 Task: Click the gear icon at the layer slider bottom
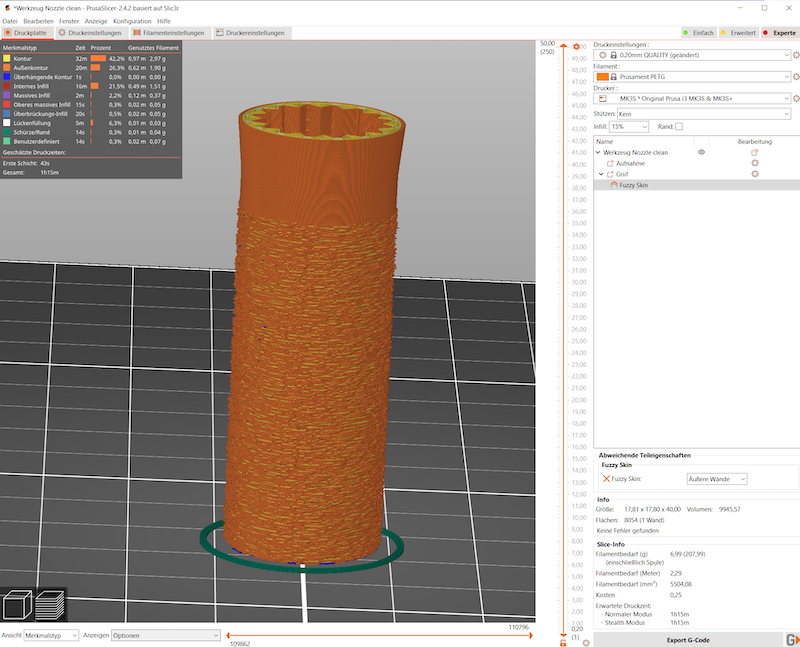(586, 642)
